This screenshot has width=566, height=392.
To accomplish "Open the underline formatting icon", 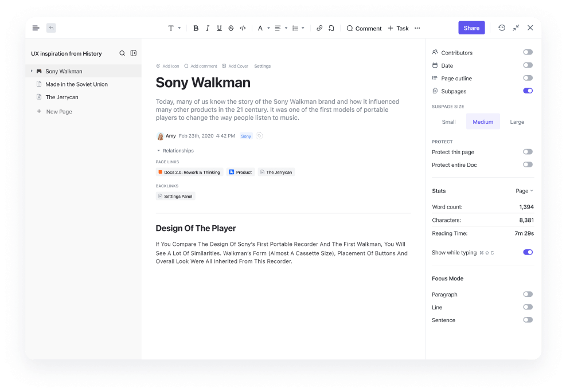I will coord(218,28).
